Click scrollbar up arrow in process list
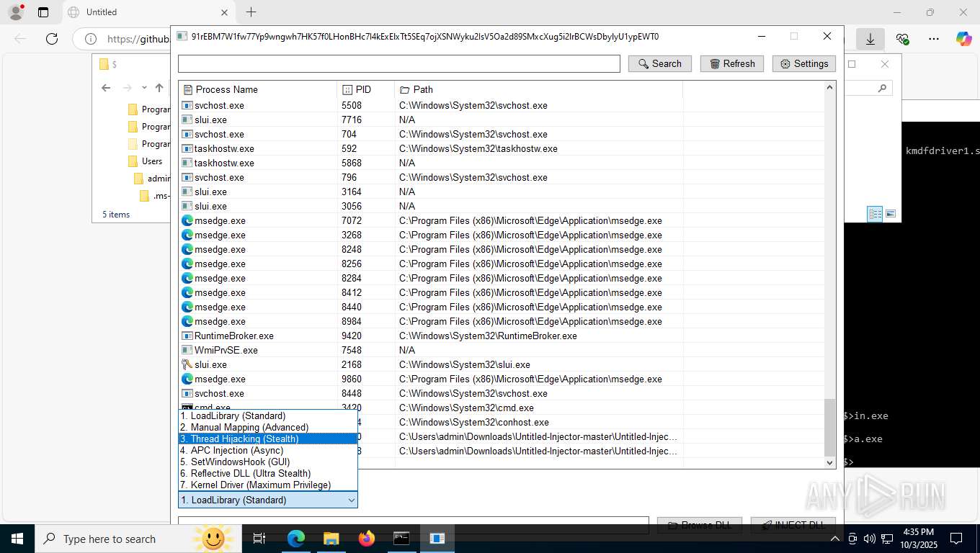Screen dimensions: 980x553 pyautogui.click(x=829, y=87)
